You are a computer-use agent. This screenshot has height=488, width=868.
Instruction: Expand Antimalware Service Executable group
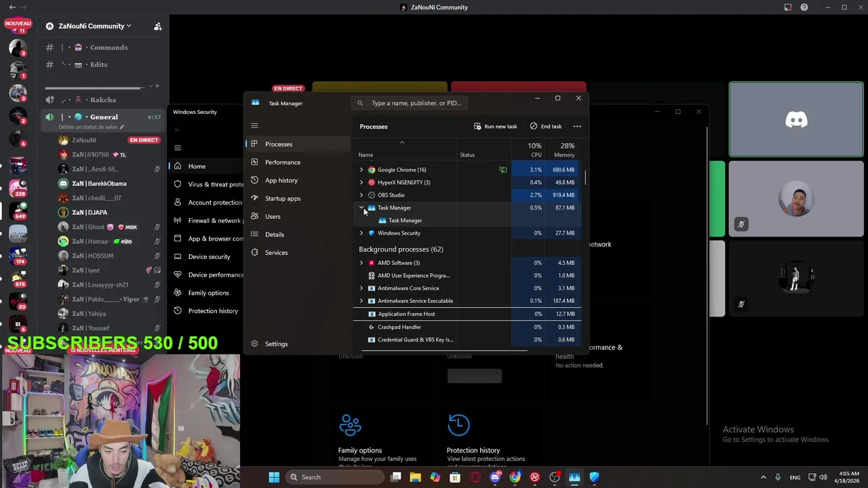361,301
